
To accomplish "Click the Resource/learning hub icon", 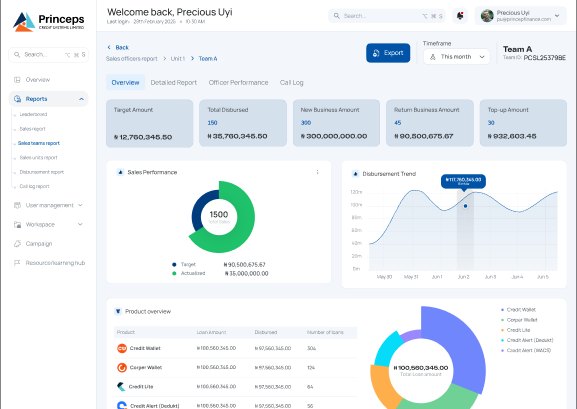I will (17, 262).
